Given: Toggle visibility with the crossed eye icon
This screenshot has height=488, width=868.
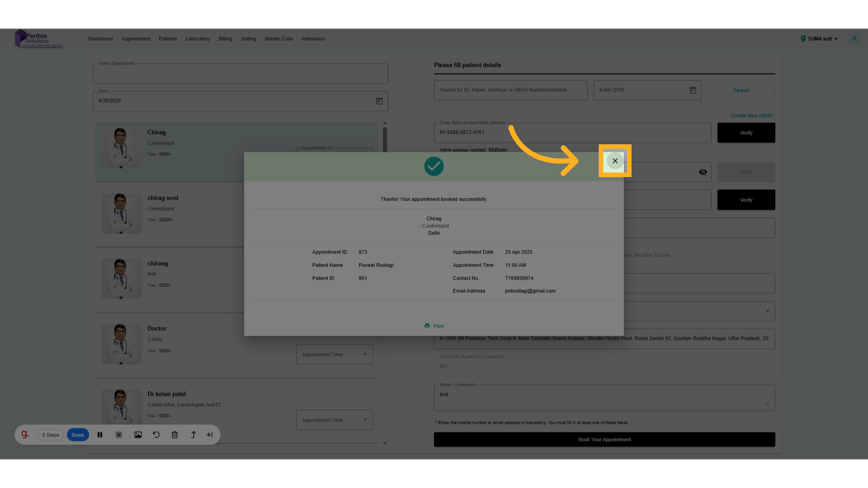Looking at the screenshot, I should (x=703, y=172).
